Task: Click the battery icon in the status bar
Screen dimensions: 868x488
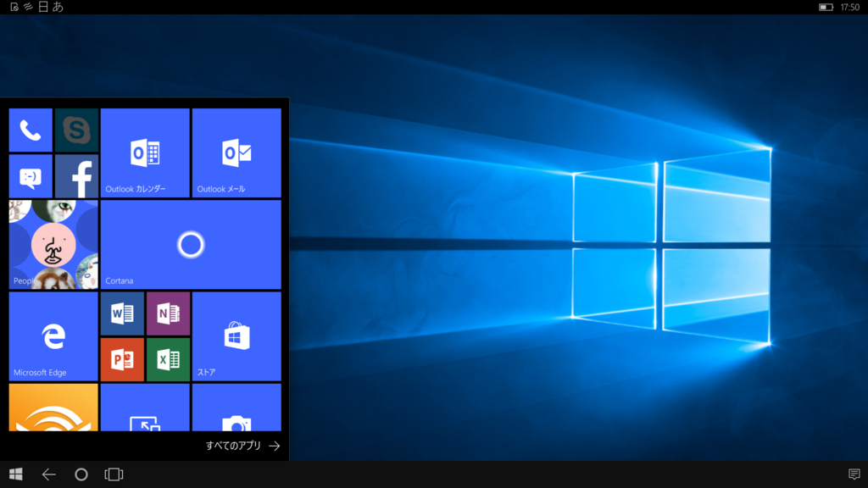Action: (826, 7)
